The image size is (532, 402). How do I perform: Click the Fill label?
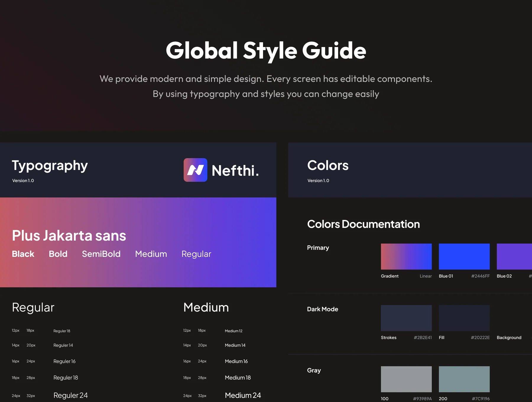[442, 338]
